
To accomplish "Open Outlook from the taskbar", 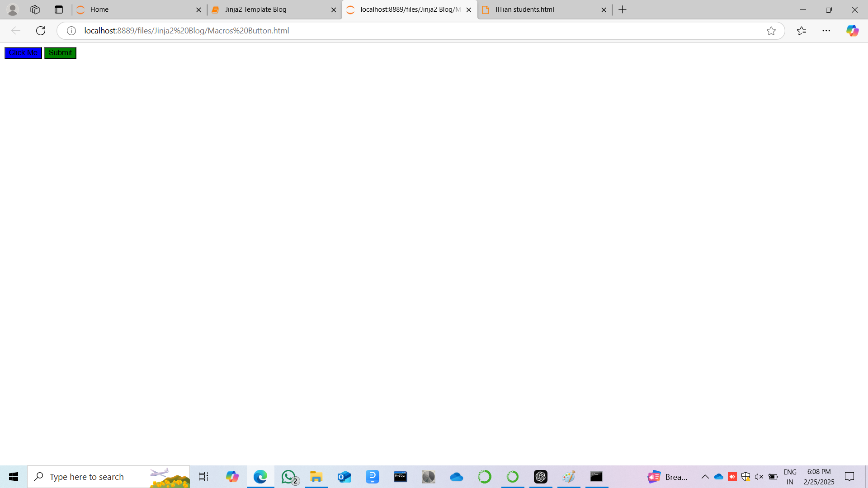I will (344, 477).
